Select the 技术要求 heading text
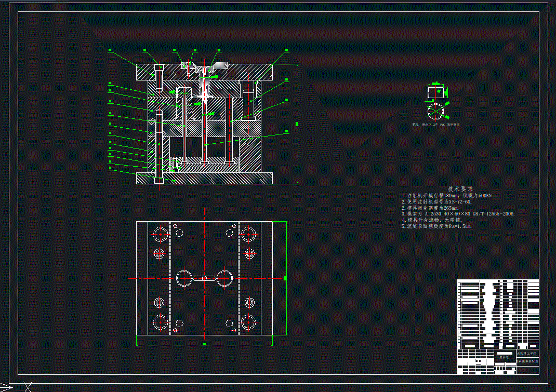Screen dimensions: 556x392 [x=460, y=189]
